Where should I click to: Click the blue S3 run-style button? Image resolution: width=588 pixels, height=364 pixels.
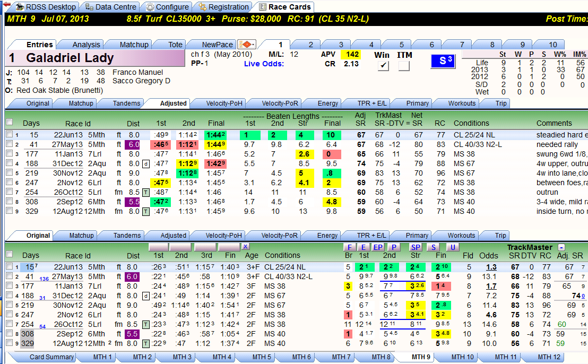443,61
